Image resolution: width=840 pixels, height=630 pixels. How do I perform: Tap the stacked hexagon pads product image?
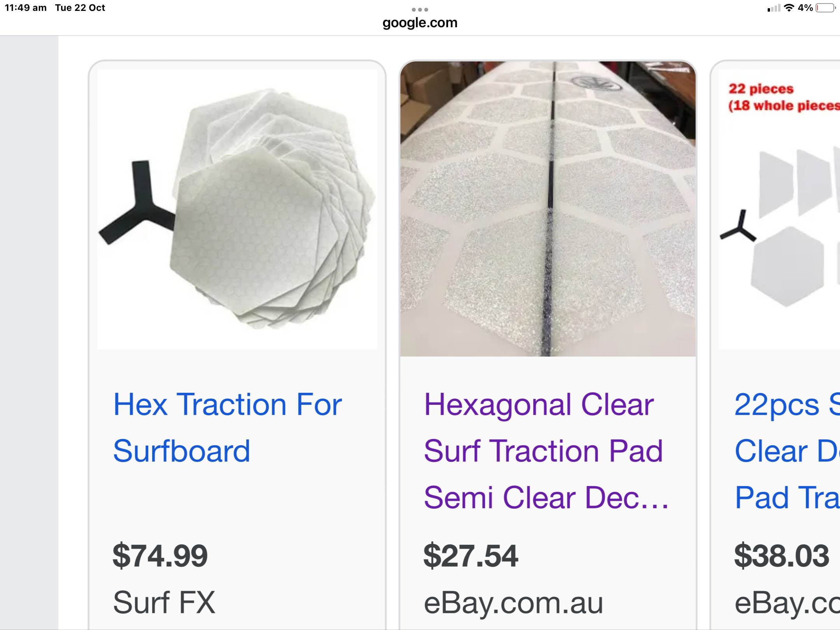[237, 209]
